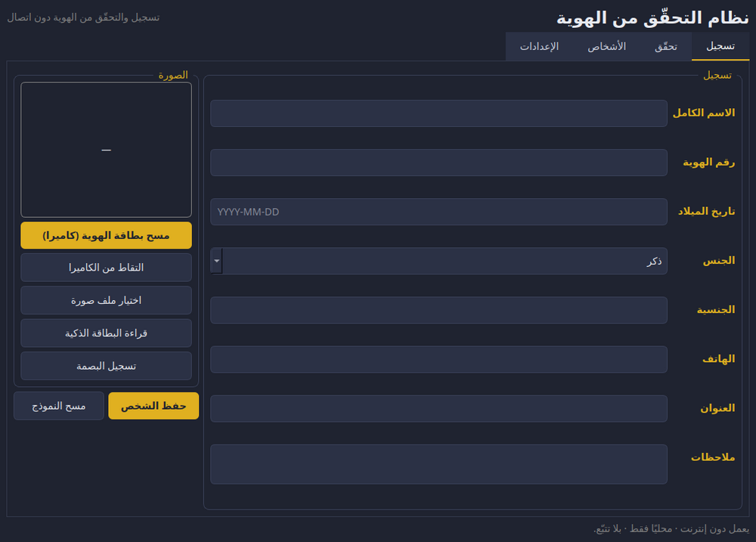Viewport: 756px width, 542px height.
Task: Click the العنوان label
Action: tap(717, 408)
